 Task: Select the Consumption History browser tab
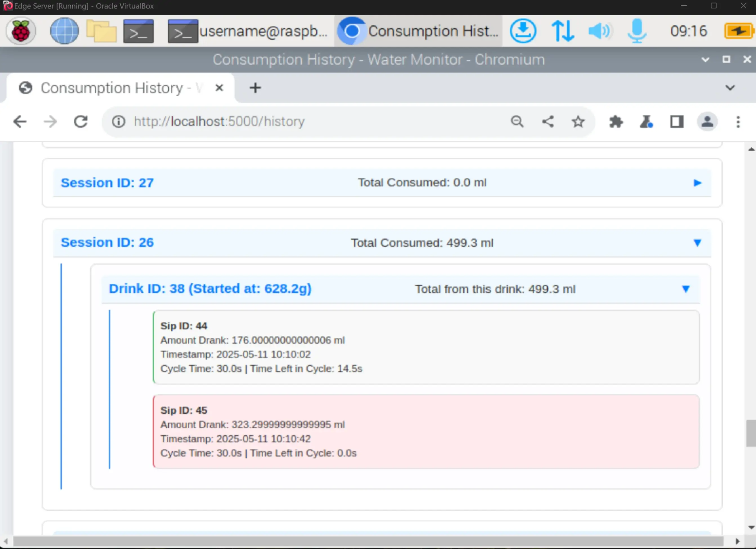coord(120,88)
